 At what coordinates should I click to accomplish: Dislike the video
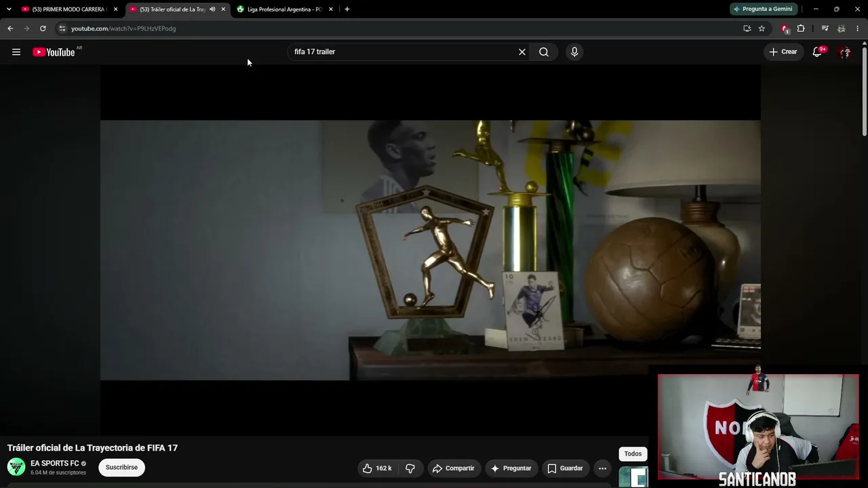coord(410,468)
